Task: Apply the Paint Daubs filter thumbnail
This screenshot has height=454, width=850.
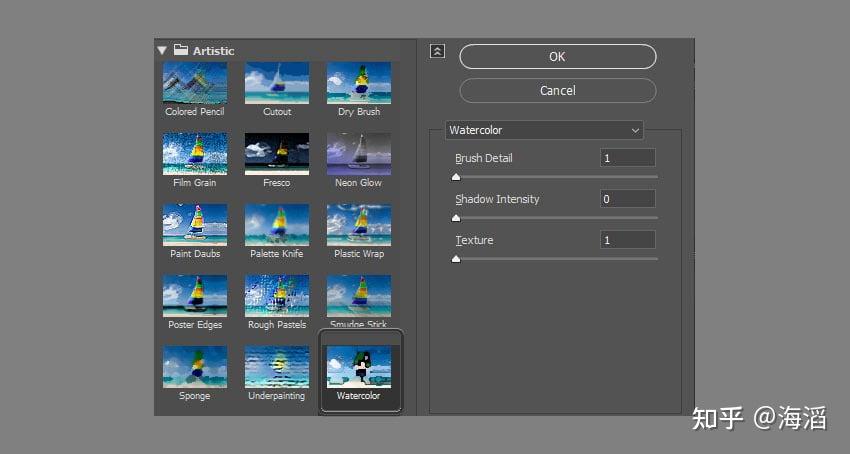Action: point(195,225)
